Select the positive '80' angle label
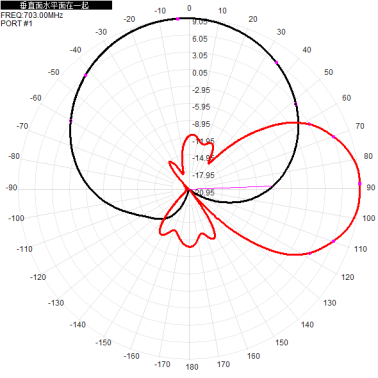Screen dimensions: 378x378 tap(368, 156)
